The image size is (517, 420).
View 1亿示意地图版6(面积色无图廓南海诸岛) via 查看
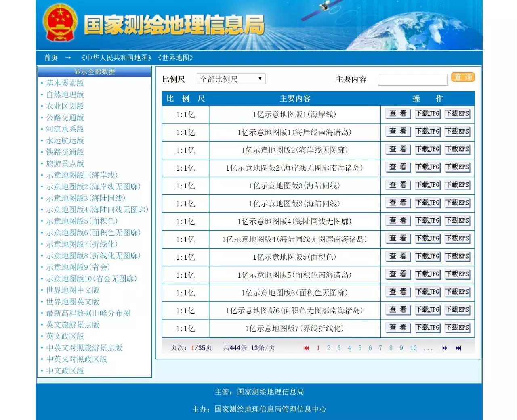click(x=398, y=310)
